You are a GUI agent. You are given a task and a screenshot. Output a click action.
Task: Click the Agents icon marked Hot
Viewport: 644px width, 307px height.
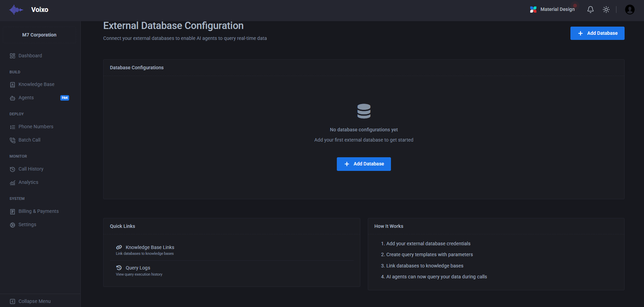click(12, 98)
